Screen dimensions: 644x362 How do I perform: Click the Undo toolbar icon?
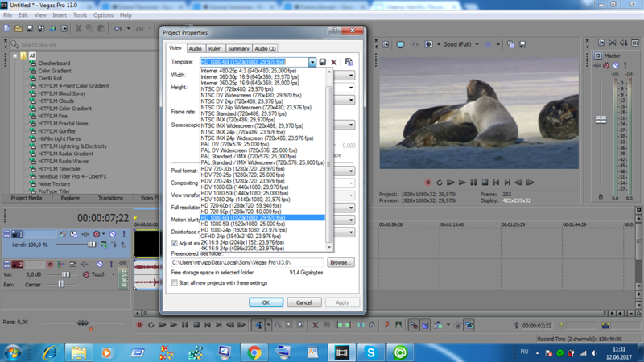pos(118,28)
